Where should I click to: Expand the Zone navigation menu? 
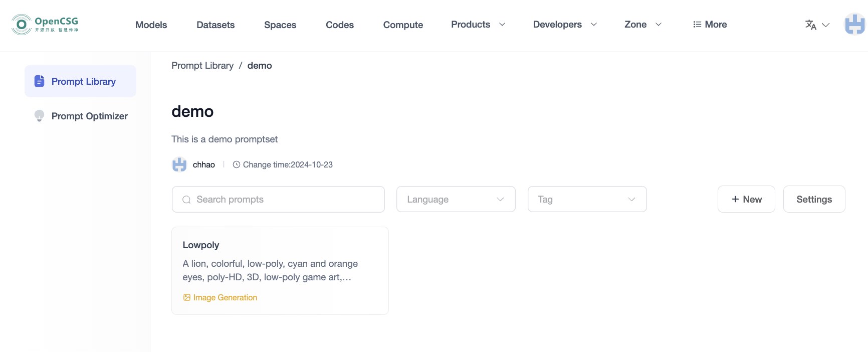[x=642, y=25]
